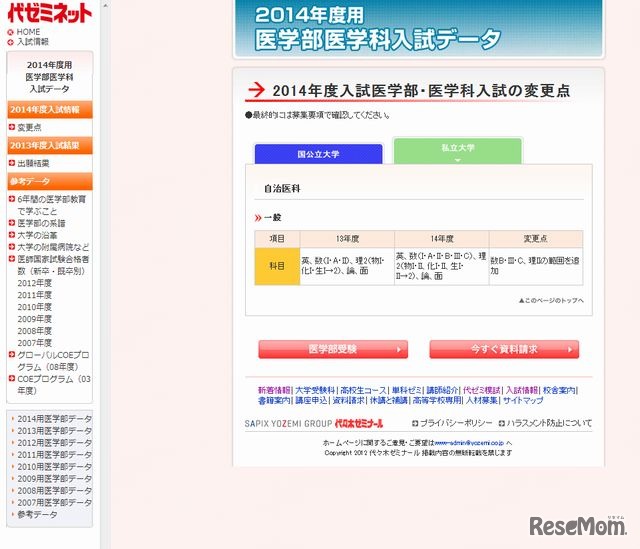
Task: Open the 代ゼミネット logo
Action: (50, 13)
